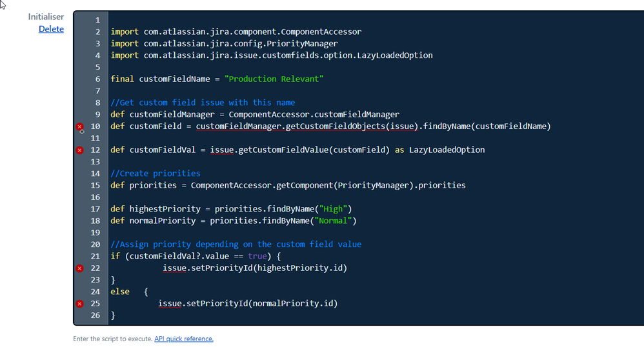The width and height of the screenshot is (644, 347).
Task: Click getCustomFieldValue call on line 12
Action: click(314, 150)
